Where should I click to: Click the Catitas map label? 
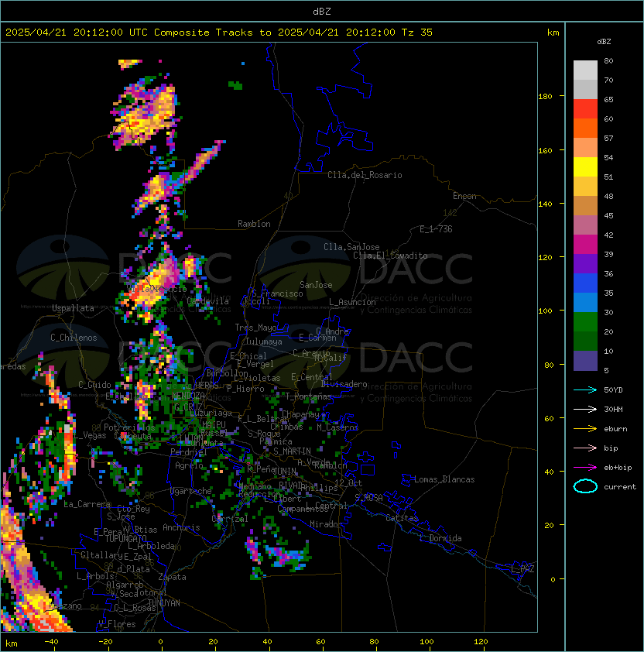click(402, 518)
